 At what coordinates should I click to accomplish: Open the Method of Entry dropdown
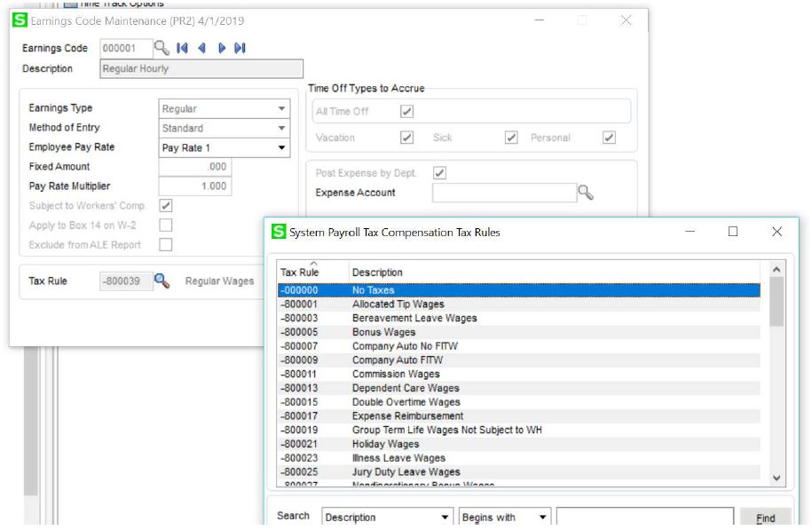point(225,128)
